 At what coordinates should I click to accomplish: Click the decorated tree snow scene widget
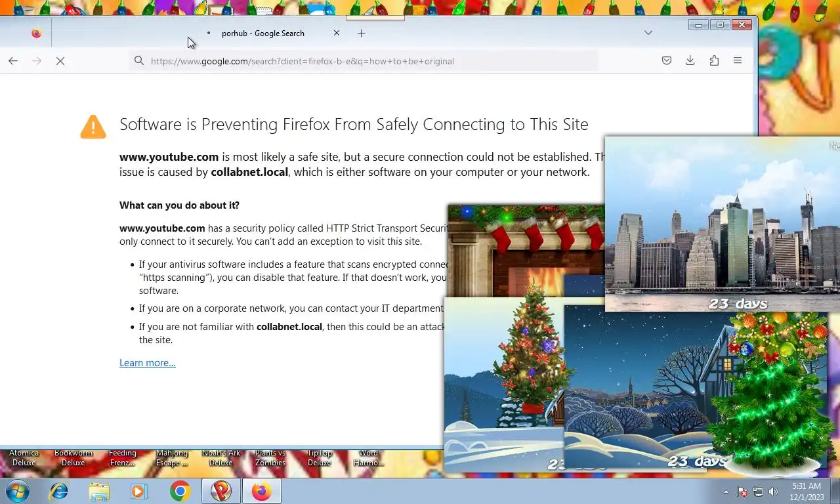[x=503, y=385]
